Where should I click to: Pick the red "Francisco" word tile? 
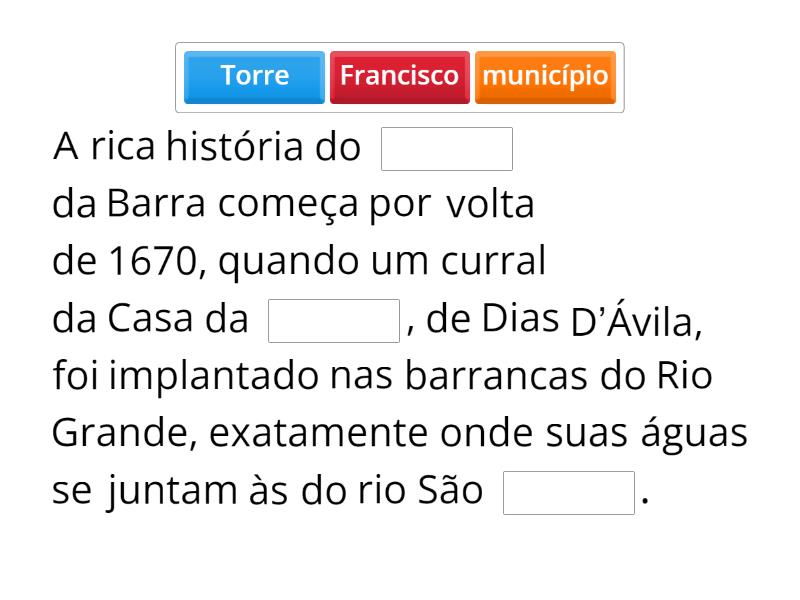399,77
